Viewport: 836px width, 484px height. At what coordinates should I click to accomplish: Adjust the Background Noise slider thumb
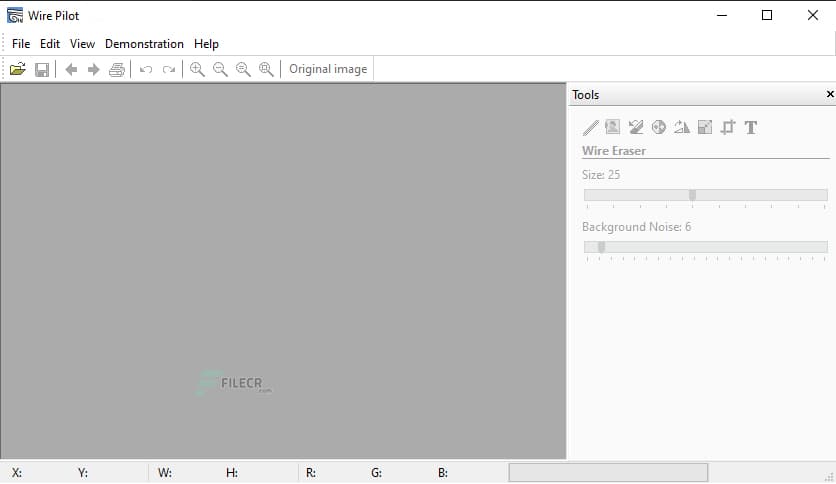pyautogui.click(x=601, y=247)
